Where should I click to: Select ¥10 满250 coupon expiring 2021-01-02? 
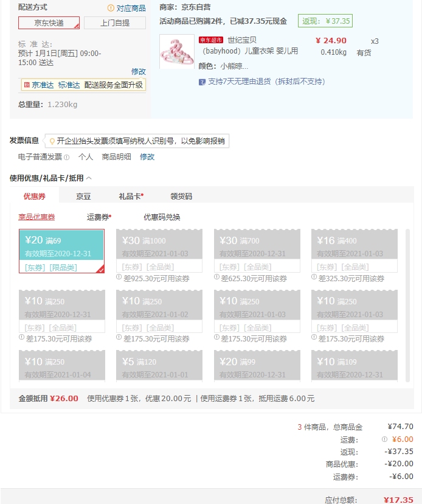(x=159, y=311)
